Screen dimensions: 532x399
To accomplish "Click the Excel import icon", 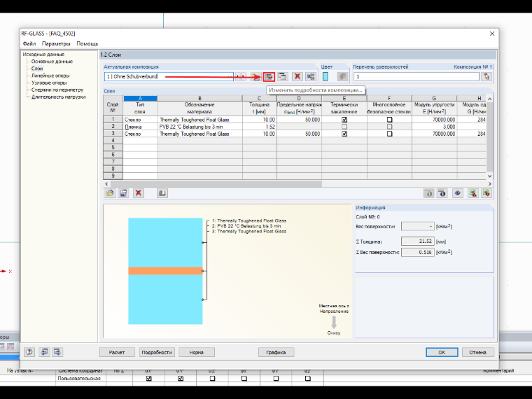I will (x=486, y=193).
